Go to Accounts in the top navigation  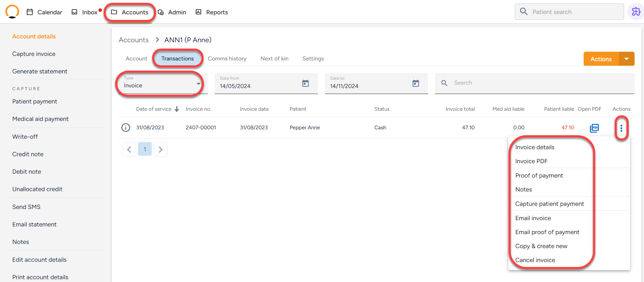129,12
